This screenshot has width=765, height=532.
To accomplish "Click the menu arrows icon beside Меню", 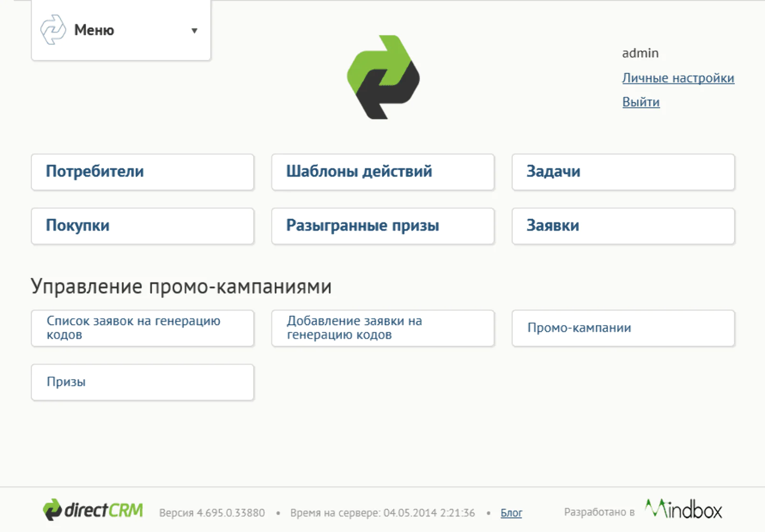I will (53, 30).
